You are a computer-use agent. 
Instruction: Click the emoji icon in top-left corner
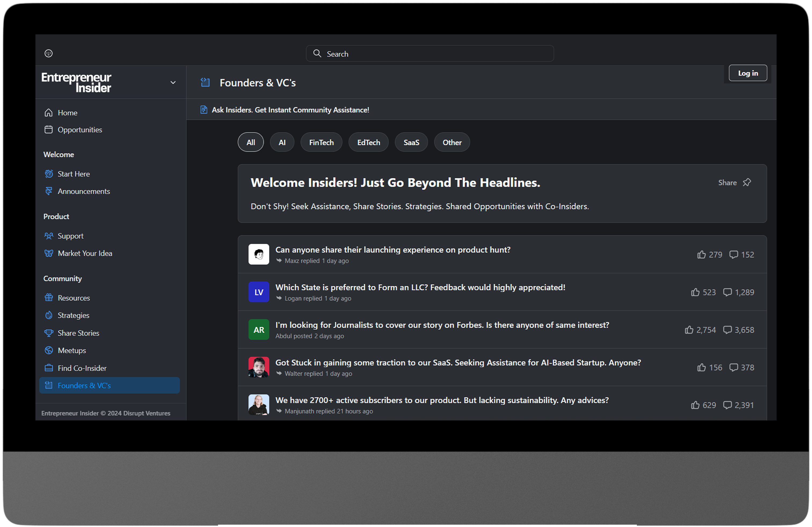[48, 53]
